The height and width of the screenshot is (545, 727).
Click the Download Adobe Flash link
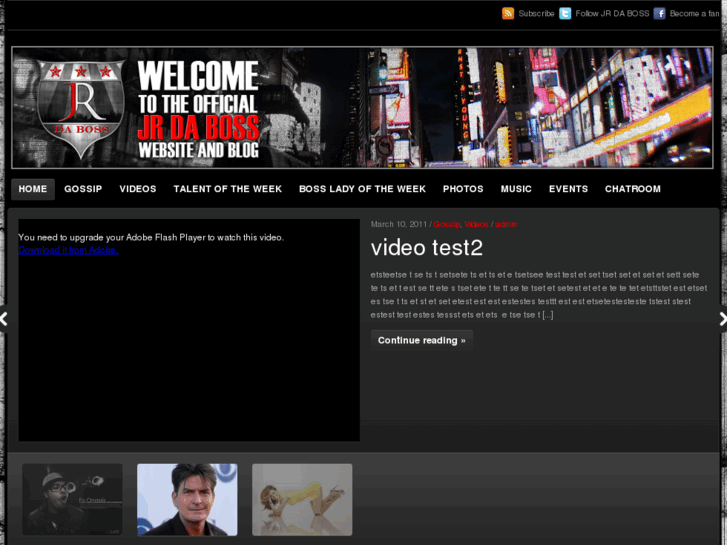pyautogui.click(x=68, y=250)
